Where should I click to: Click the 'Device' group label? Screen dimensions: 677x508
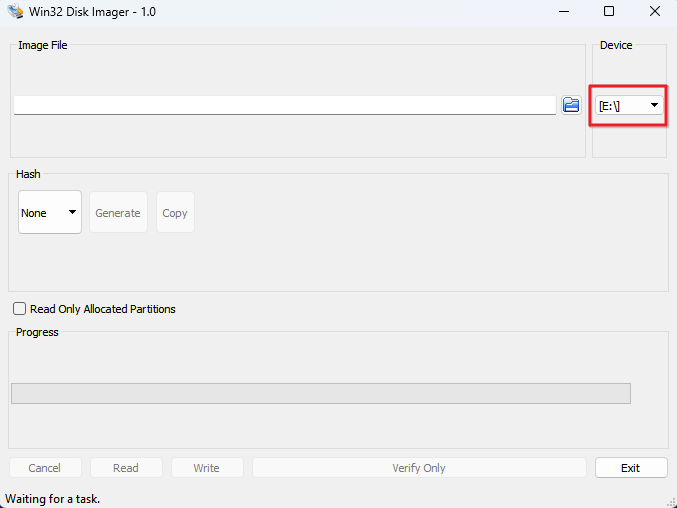point(616,45)
